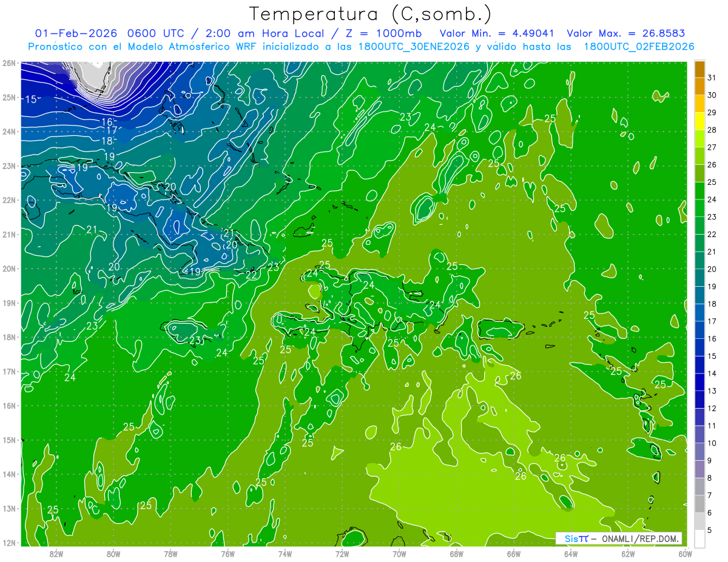Click the orange colorbar swatch above 30

[x=700, y=87]
